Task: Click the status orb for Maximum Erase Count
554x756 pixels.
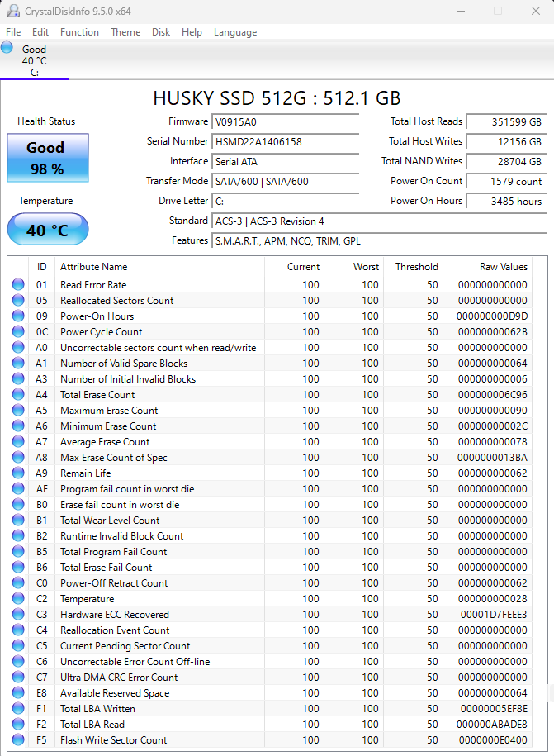Action: 18,410
